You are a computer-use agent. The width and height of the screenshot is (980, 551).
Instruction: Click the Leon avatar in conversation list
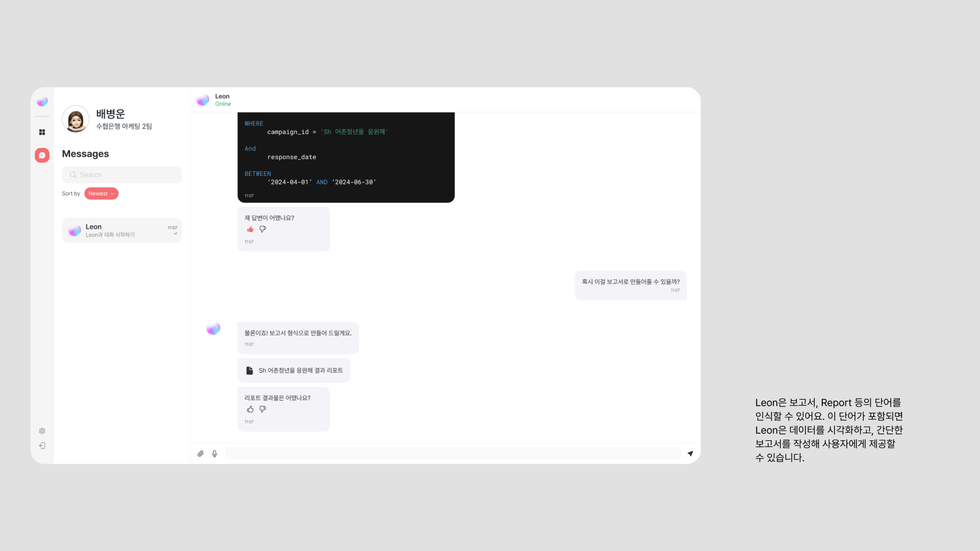click(75, 231)
